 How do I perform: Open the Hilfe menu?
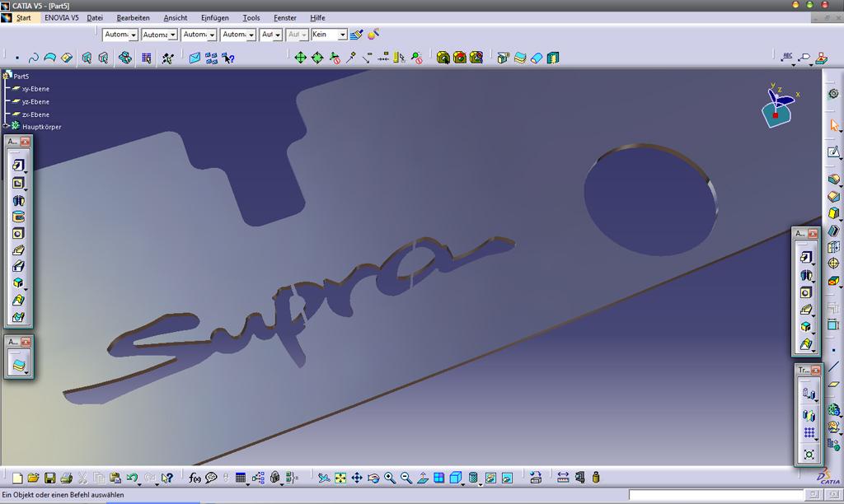317,18
